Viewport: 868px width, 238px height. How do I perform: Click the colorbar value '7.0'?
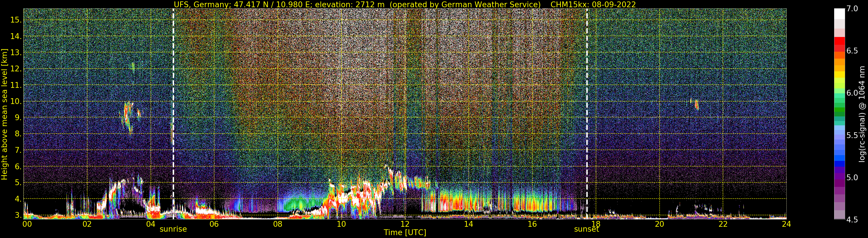coord(852,9)
